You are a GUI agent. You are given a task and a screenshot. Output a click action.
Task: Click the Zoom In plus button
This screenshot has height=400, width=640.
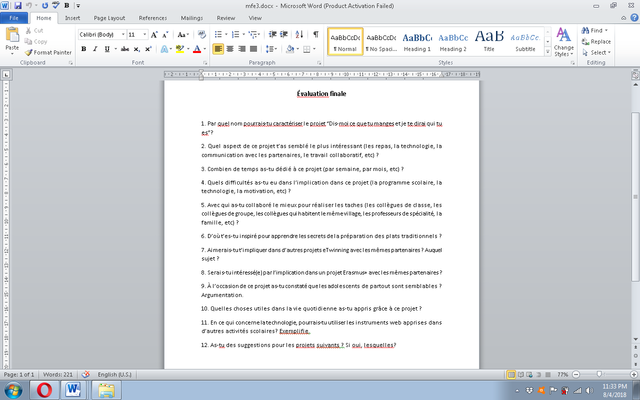coord(633,374)
